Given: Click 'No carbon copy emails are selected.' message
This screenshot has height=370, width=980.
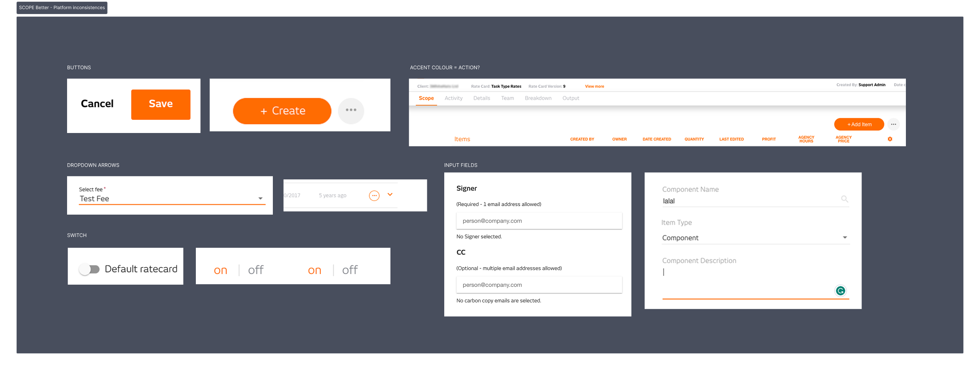Looking at the screenshot, I should (498, 301).
